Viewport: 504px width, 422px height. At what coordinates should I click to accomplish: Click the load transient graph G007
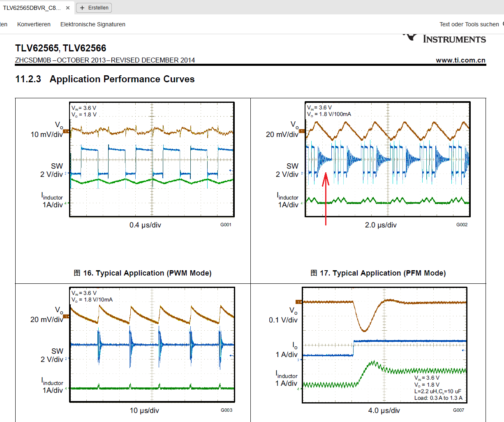(384, 345)
